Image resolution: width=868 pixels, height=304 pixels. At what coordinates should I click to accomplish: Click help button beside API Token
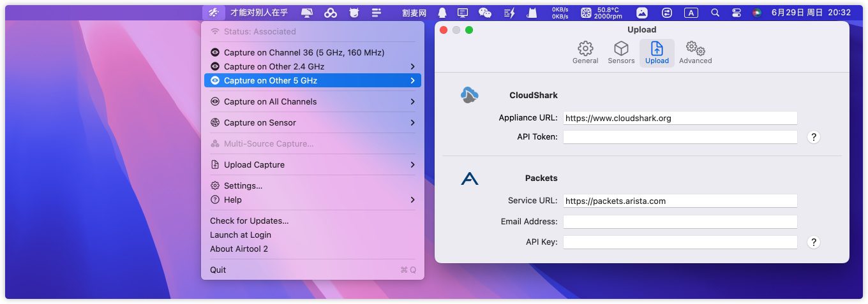coord(813,137)
